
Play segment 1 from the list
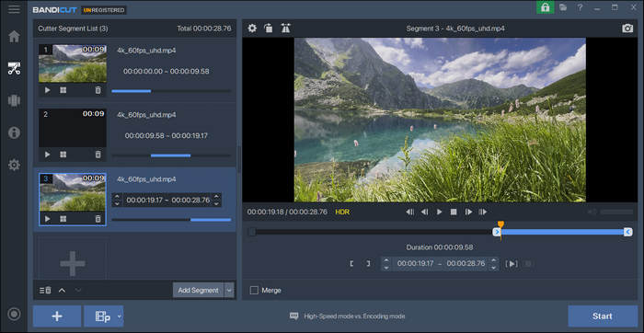click(47, 90)
